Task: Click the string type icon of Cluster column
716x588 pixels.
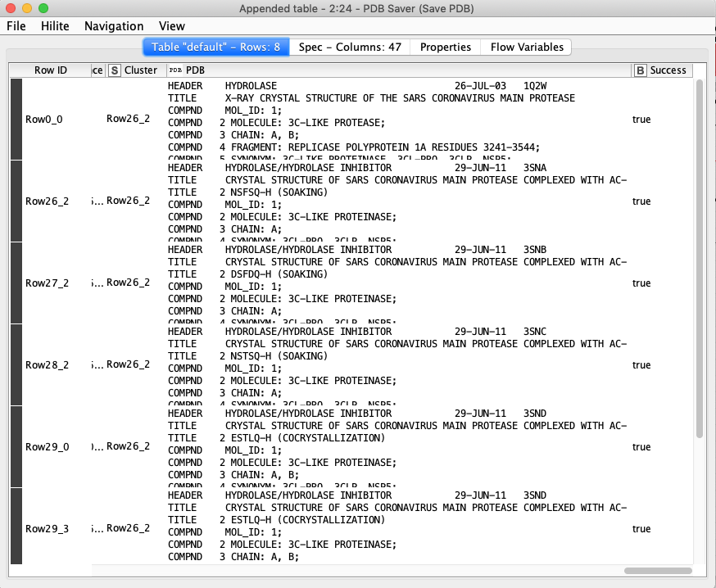Action: (x=115, y=70)
